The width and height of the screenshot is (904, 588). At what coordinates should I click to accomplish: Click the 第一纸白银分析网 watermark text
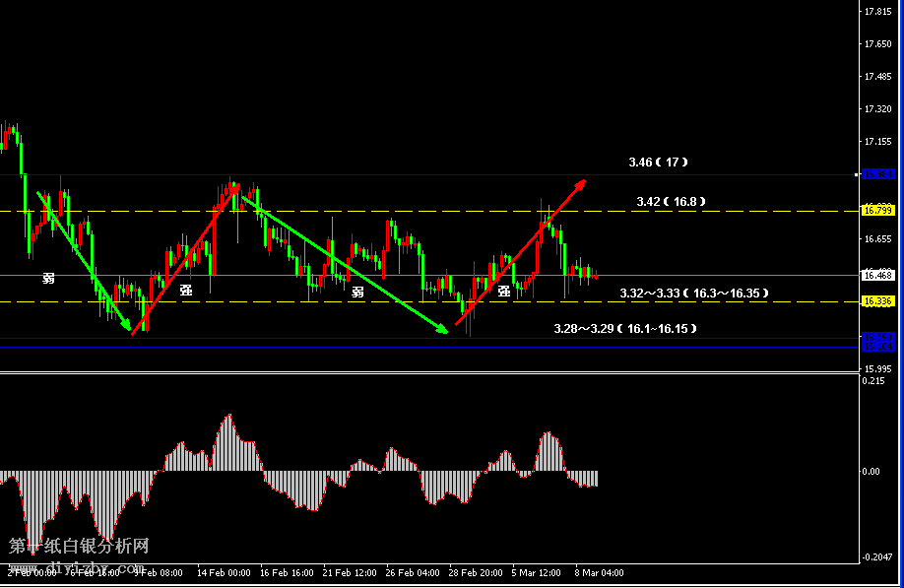pyautogui.click(x=79, y=546)
